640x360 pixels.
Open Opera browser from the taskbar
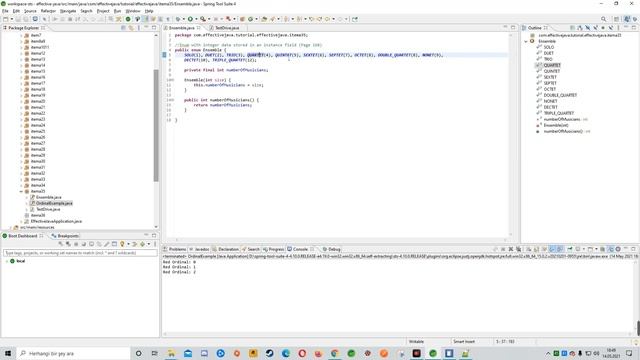pos(302,353)
